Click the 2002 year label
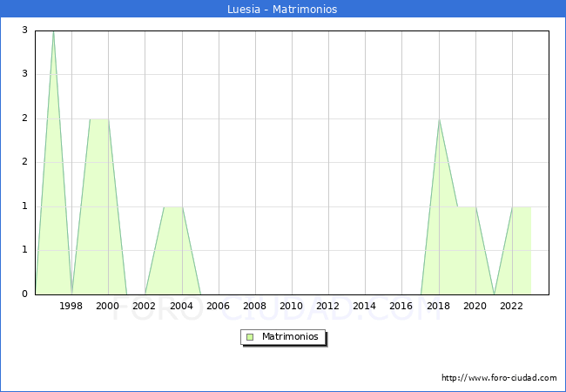The image size is (566, 392). click(x=145, y=307)
